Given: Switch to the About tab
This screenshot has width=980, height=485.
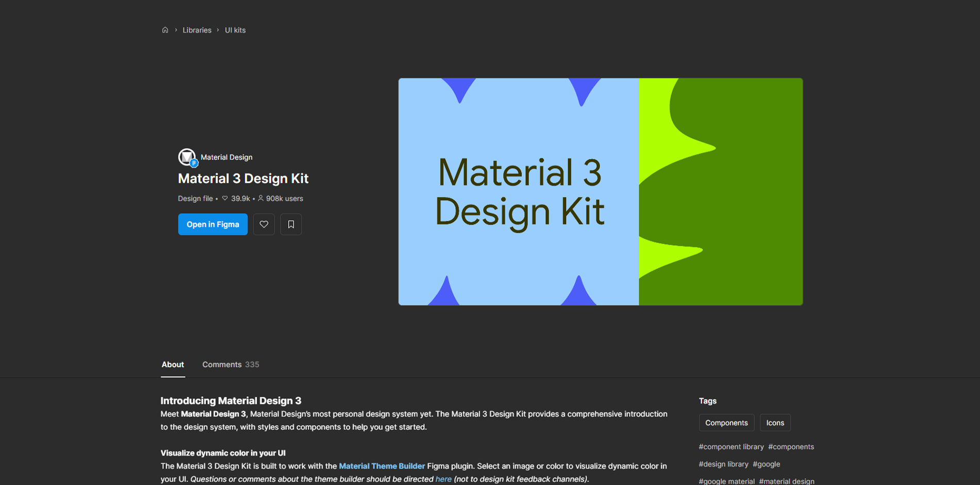Looking at the screenshot, I should tap(173, 364).
